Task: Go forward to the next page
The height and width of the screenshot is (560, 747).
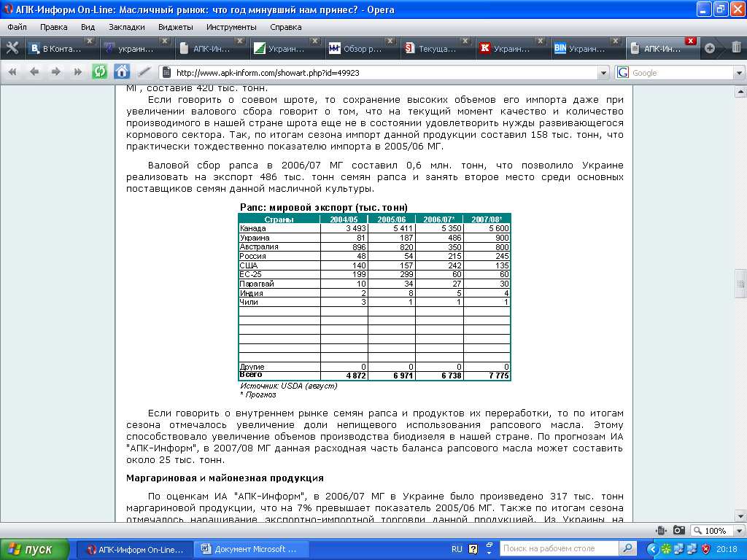Action: tap(55, 72)
